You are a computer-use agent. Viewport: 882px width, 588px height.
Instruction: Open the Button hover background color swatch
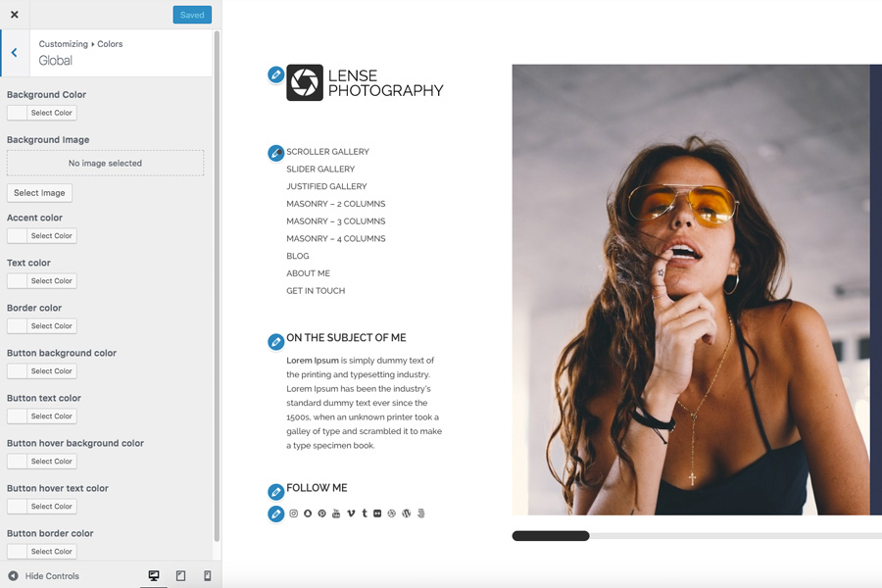point(41,461)
